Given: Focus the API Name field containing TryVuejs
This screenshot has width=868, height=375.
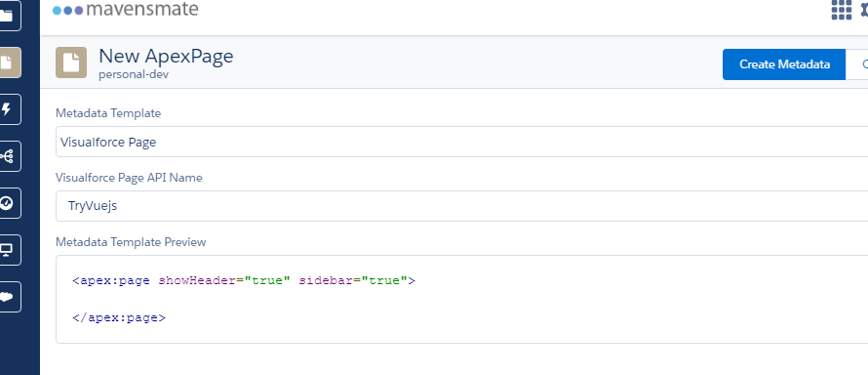Looking at the screenshot, I should click(461, 206).
